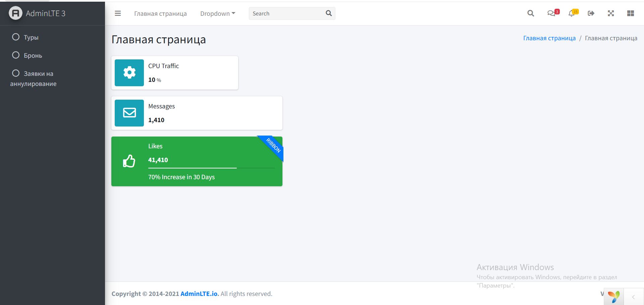
Task: Toggle the sidebar with the hamburger icon
Action: click(118, 13)
